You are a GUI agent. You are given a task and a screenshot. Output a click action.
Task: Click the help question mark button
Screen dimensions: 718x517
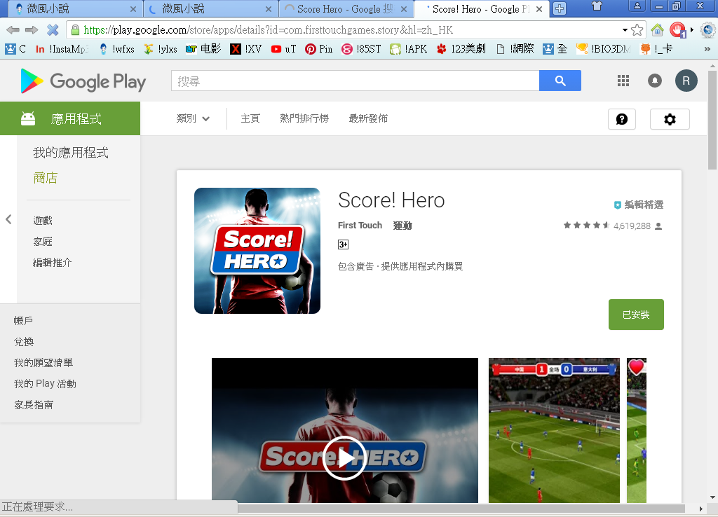(622, 120)
